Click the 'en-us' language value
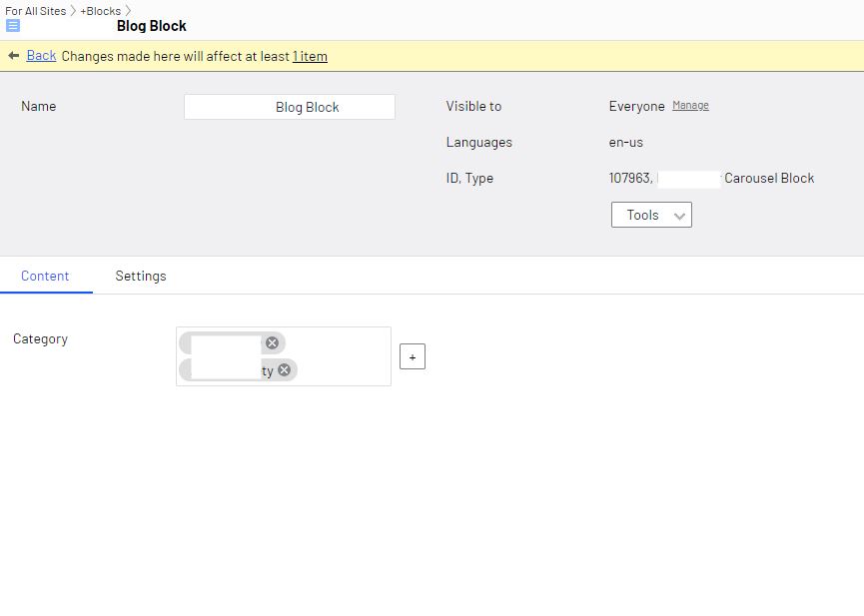The image size is (864, 616). pos(626,142)
